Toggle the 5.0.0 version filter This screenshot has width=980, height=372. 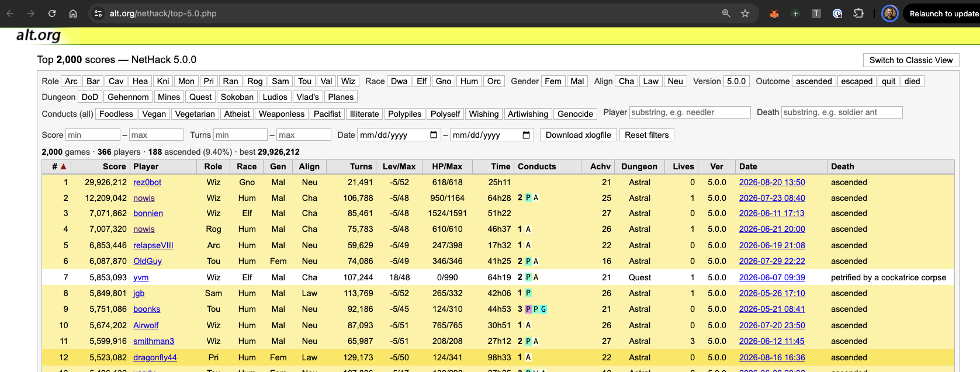click(736, 81)
